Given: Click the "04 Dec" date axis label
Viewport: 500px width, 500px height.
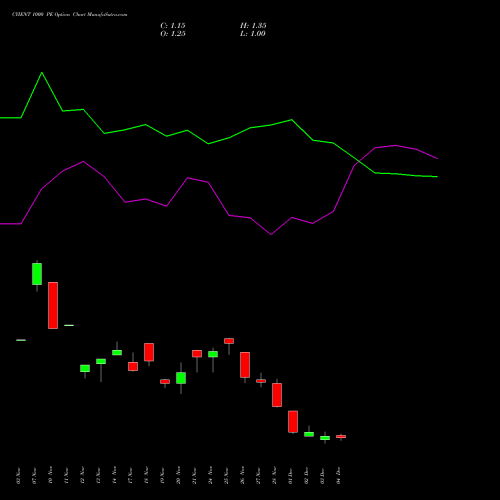Looking at the screenshot, I should [x=338, y=475].
